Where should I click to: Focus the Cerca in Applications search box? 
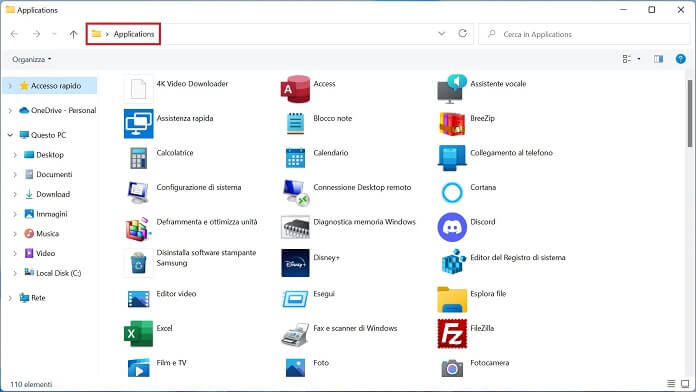pos(584,34)
